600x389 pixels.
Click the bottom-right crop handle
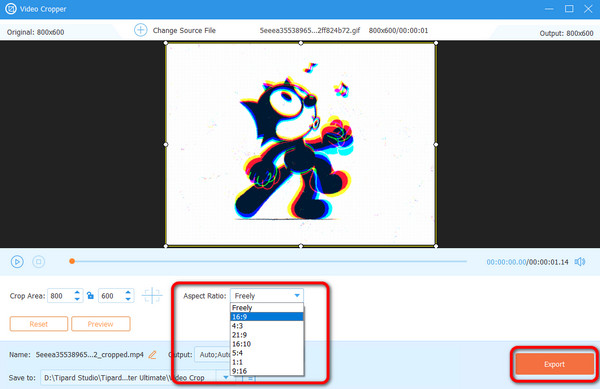(436, 246)
